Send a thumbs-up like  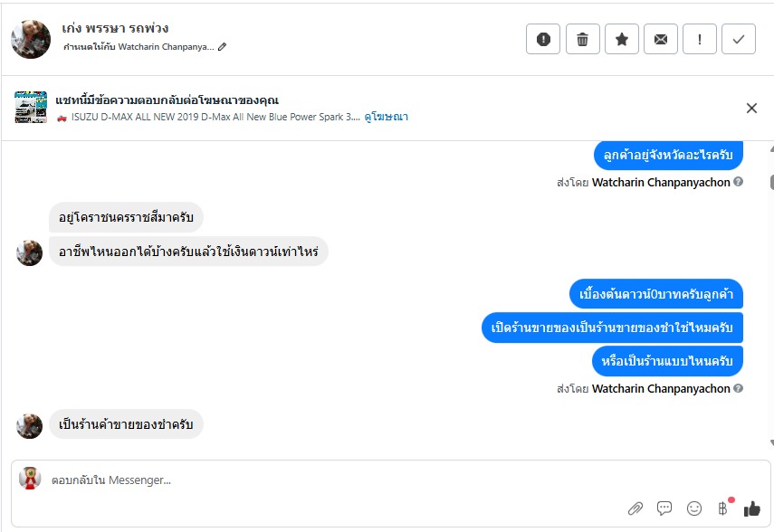751,508
